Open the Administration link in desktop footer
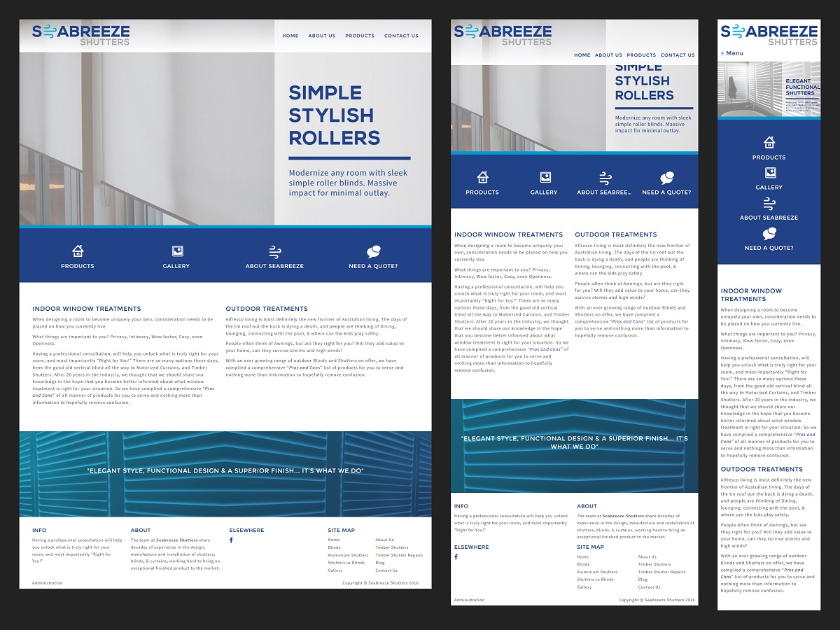The image size is (840, 630). (x=47, y=583)
